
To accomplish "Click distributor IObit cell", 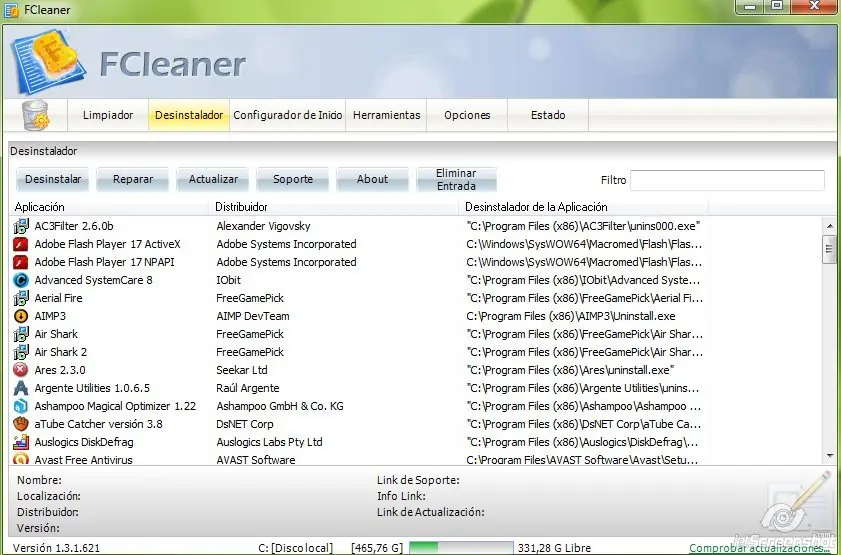I will (x=228, y=280).
